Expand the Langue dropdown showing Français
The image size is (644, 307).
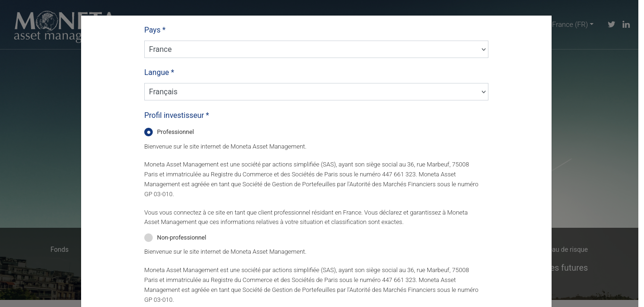(x=316, y=92)
